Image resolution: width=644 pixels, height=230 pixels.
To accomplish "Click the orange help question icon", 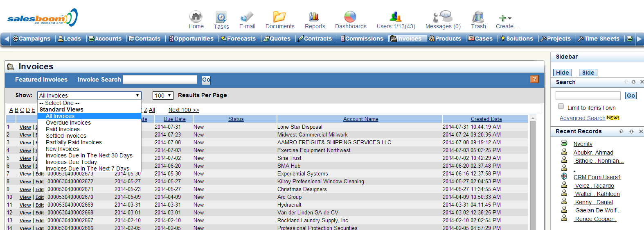I will (534, 79).
